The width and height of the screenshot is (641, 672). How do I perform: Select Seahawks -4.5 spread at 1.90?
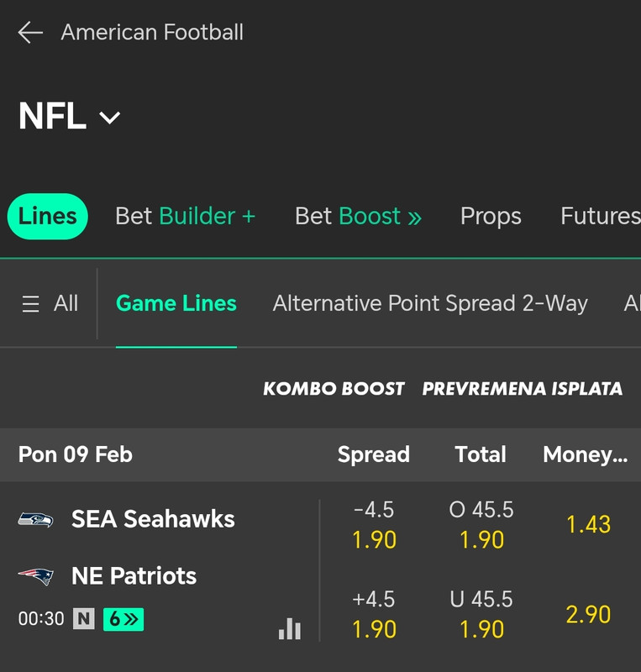[x=374, y=525]
